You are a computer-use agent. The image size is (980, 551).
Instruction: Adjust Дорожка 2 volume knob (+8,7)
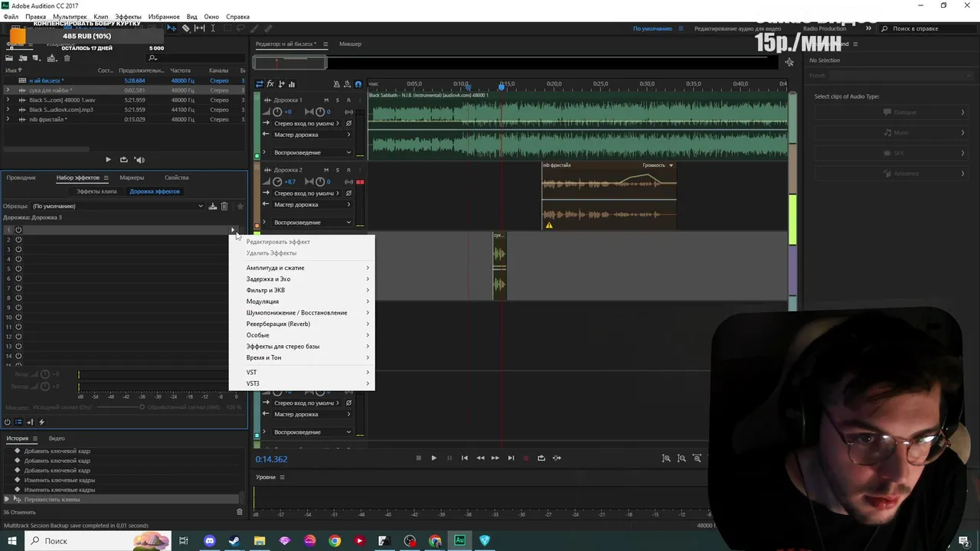[x=277, y=181]
